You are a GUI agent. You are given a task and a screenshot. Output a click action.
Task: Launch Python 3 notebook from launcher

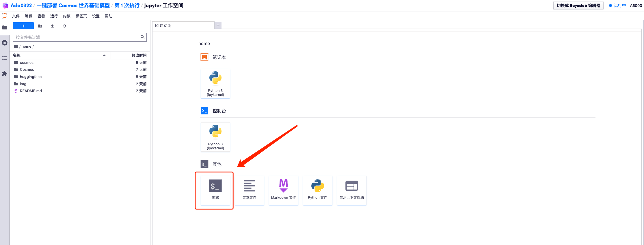215,83
